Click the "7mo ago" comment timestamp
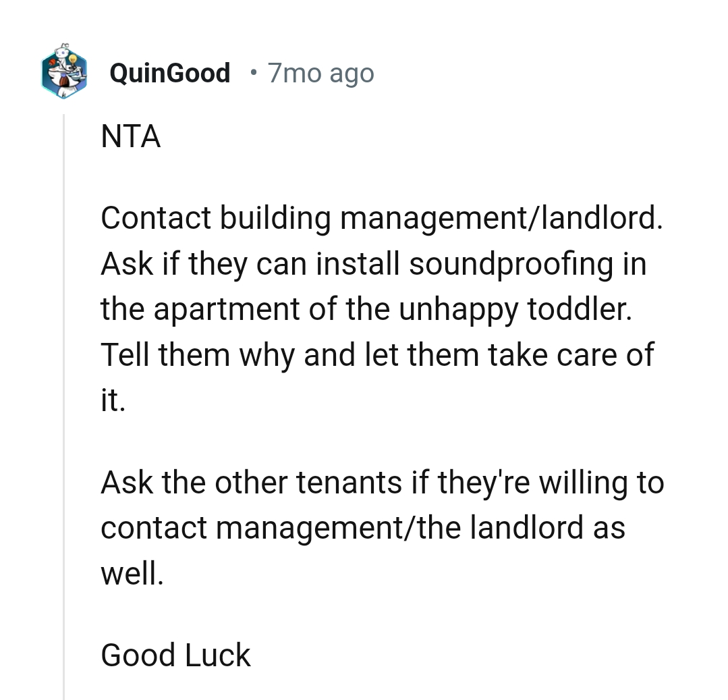The width and height of the screenshot is (728, 700). (x=320, y=73)
